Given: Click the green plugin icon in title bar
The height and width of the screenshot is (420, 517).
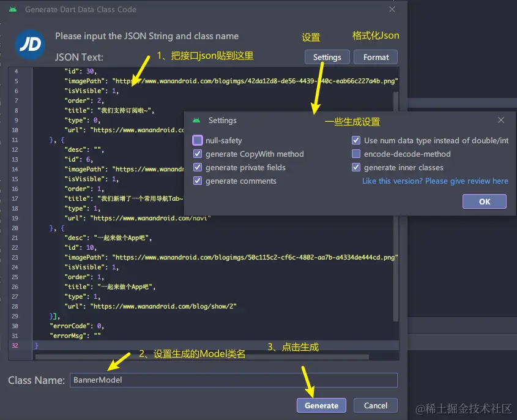Looking at the screenshot, I should pos(14,9).
